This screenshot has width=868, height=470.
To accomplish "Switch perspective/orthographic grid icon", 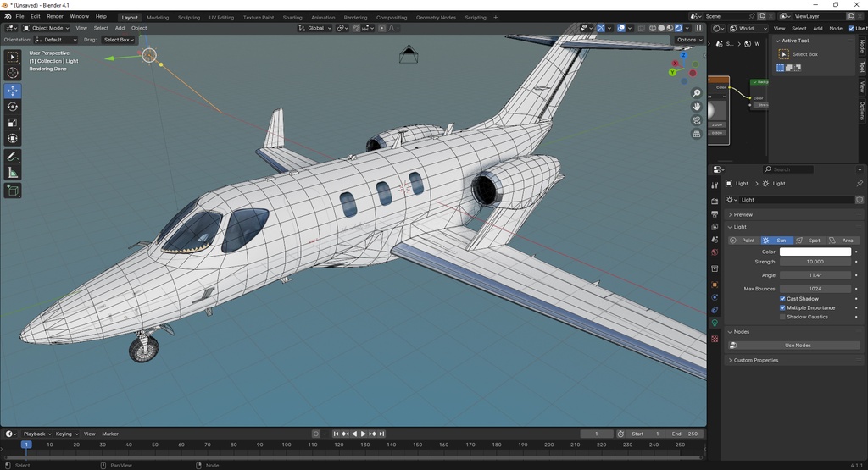I will [697, 134].
